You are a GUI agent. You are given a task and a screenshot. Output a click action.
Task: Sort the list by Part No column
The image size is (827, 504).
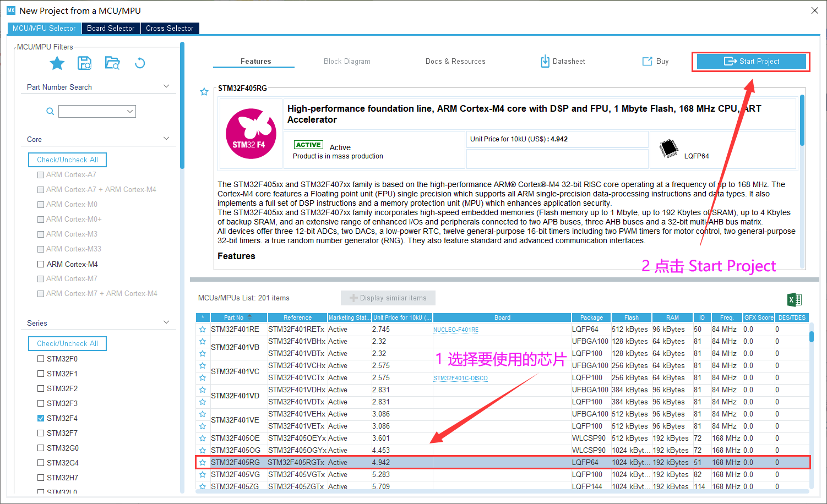[238, 317]
